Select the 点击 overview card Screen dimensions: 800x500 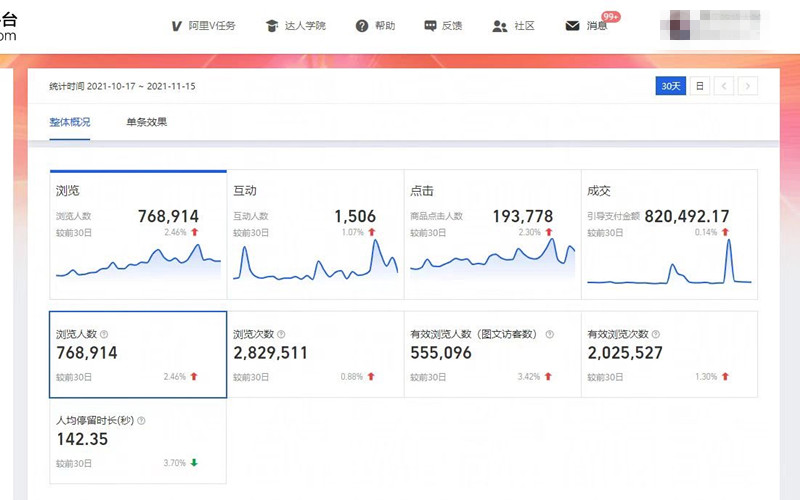click(x=492, y=235)
